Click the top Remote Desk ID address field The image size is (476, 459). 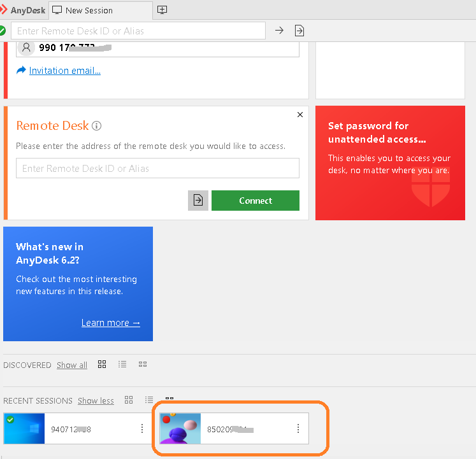[138, 31]
